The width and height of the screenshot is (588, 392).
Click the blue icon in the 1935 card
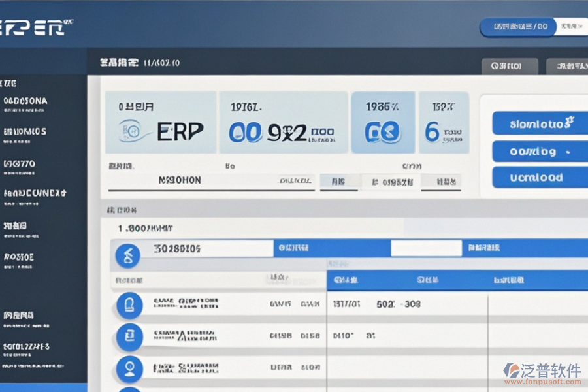pos(383,132)
